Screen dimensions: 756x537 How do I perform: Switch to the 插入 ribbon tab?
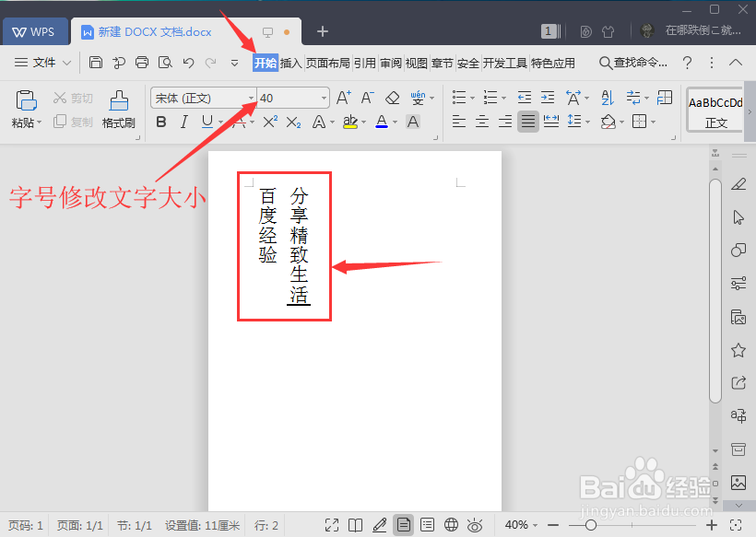coord(289,63)
